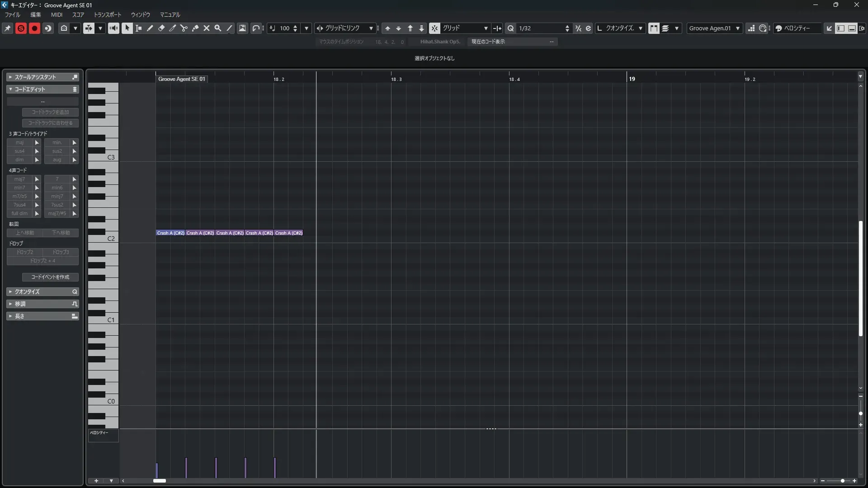868x488 pixels.
Task: Open the MIDI menu
Action: point(57,15)
